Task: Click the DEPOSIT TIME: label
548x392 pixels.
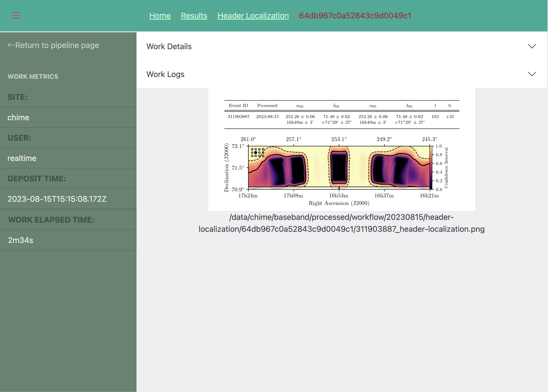Action: [x=37, y=179]
